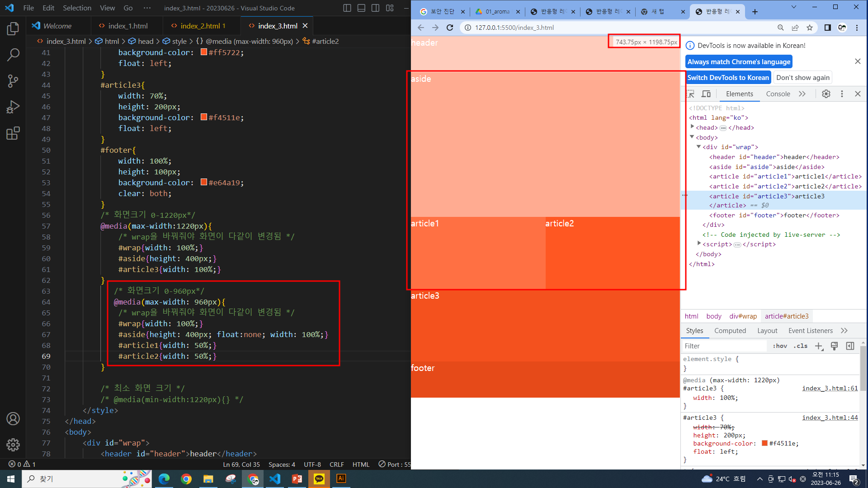Expand the script element node
868x488 pixels.
pos(699,244)
